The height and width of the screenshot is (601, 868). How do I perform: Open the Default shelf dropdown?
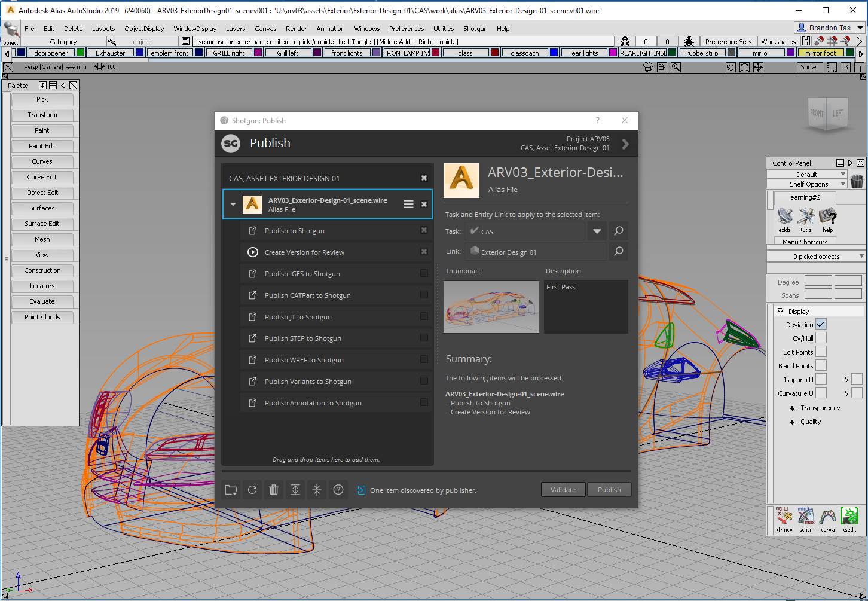tap(807, 174)
